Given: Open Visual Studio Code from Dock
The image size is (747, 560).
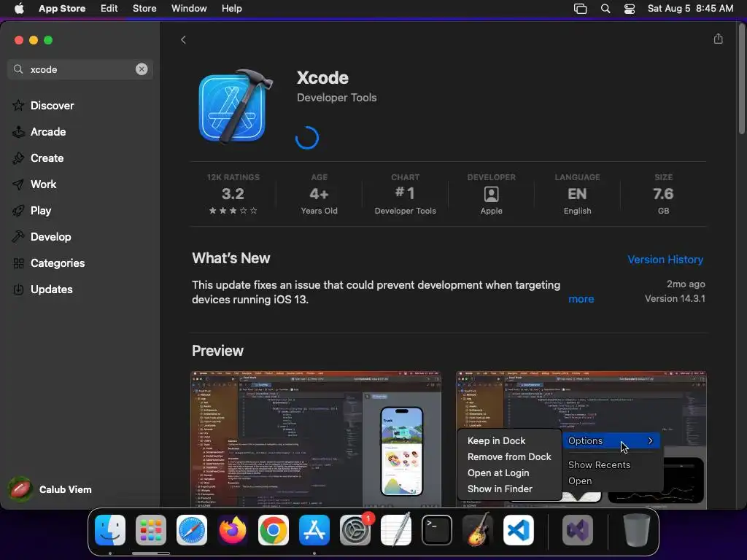Looking at the screenshot, I should (x=519, y=530).
